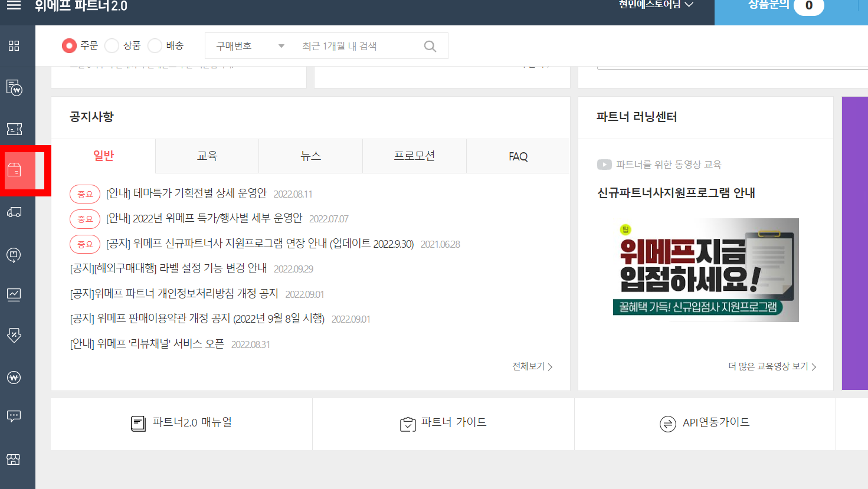The width and height of the screenshot is (868, 489).
Task: Open notice 테마특가 기획전별 상세 운영안
Action: pyautogui.click(x=186, y=193)
